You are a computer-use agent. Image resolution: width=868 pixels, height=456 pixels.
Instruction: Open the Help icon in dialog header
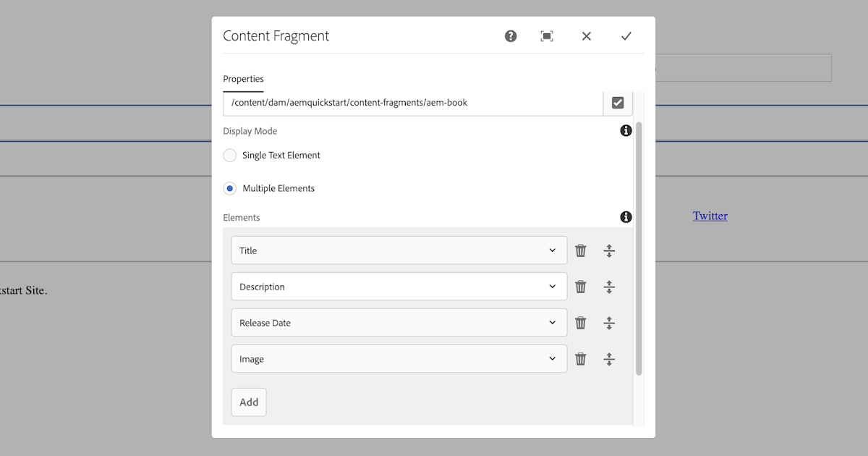tap(510, 35)
